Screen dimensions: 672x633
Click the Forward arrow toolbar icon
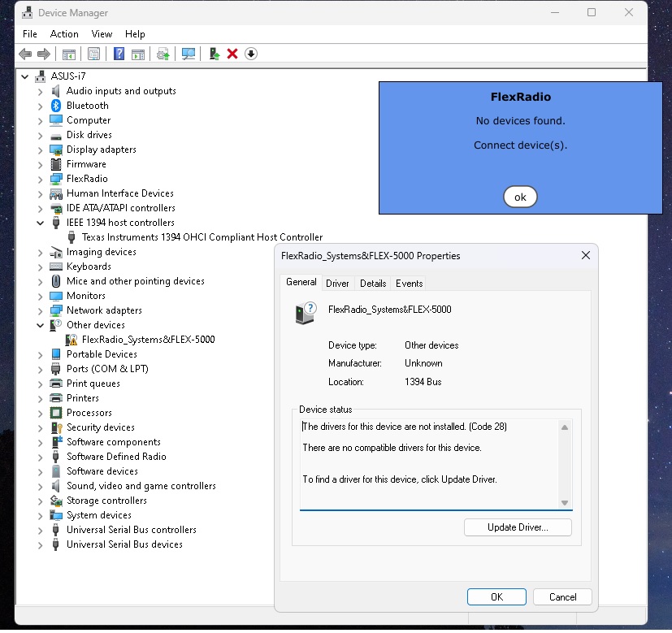[x=44, y=54]
